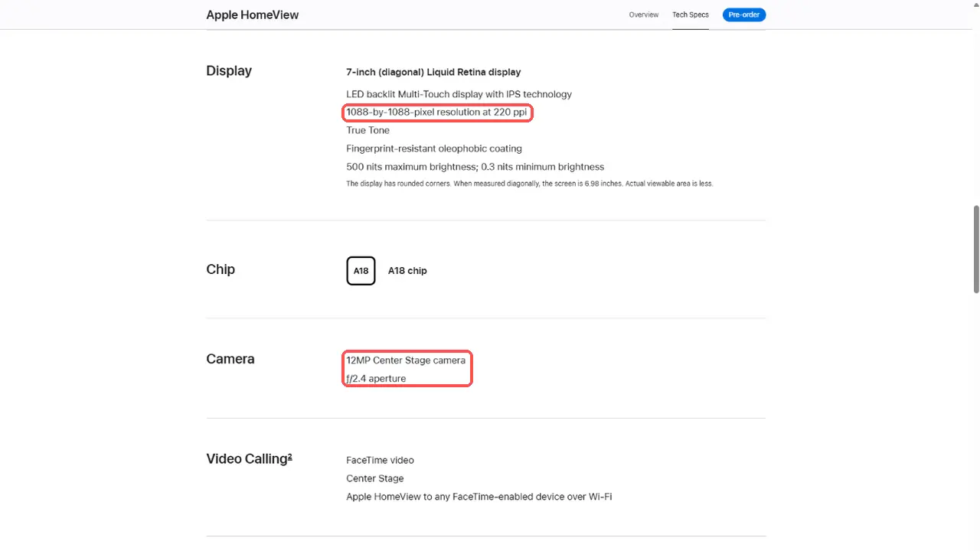Click the A18 chip label text
980x551 pixels.
407,271
